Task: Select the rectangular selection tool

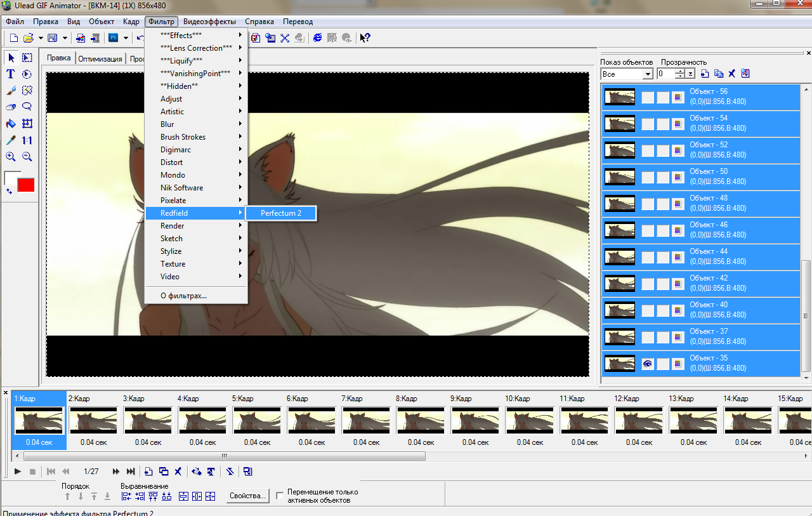Action: (27, 58)
